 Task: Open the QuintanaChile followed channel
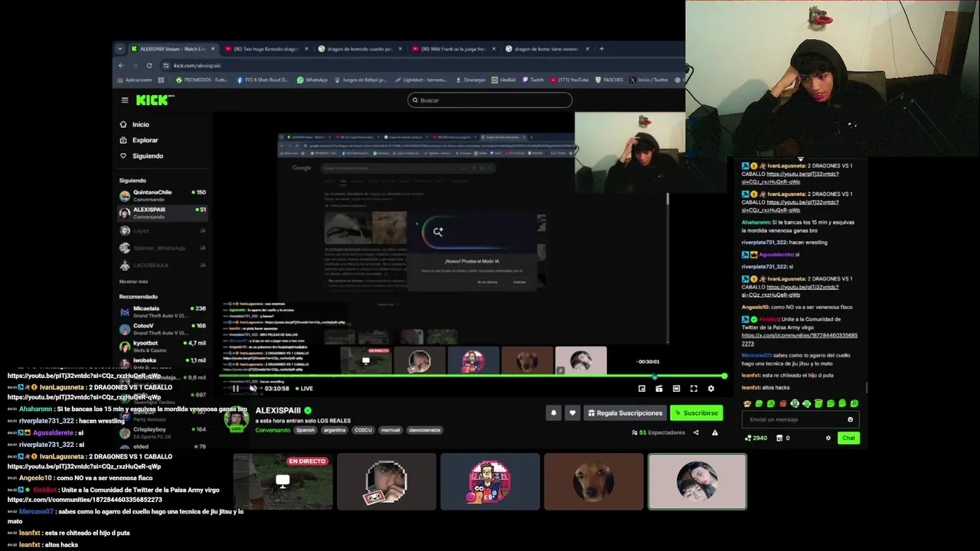(x=162, y=195)
